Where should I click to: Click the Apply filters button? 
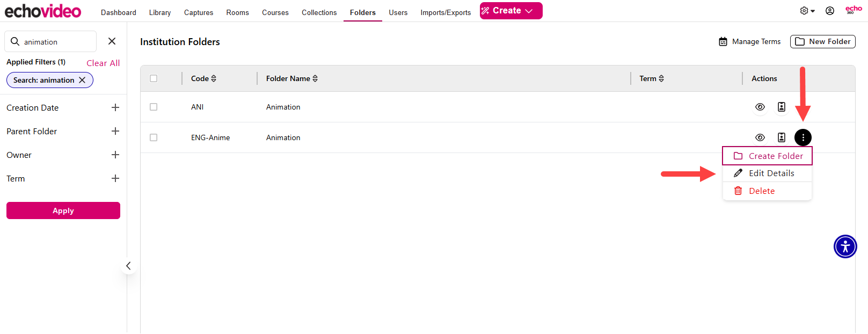pyautogui.click(x=63, y=210)
